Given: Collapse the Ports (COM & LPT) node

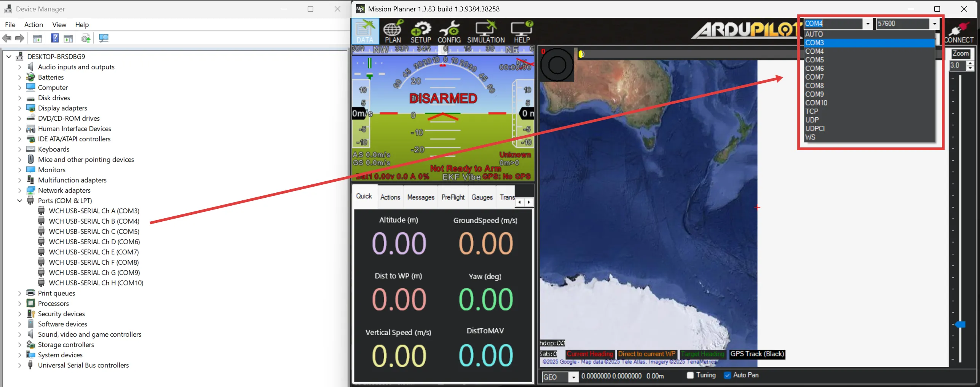Looking at the screenshot, I should point(19,200).
